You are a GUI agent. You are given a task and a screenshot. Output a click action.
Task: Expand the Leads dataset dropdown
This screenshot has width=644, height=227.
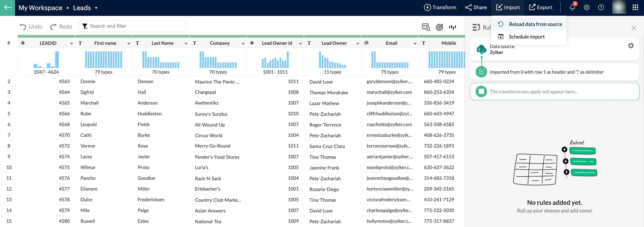click(96, 8)
